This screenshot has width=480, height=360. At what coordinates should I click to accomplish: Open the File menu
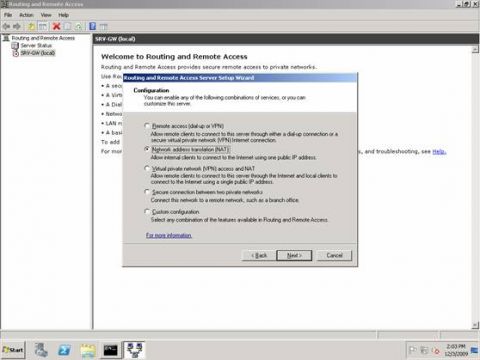pyautogui.click(x=8, y=15)
